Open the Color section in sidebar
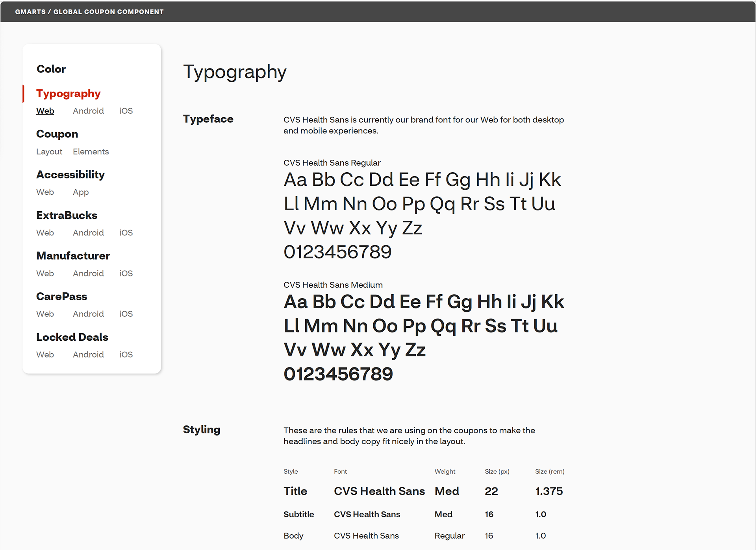 pyautogui.click(x=51, y=69)
